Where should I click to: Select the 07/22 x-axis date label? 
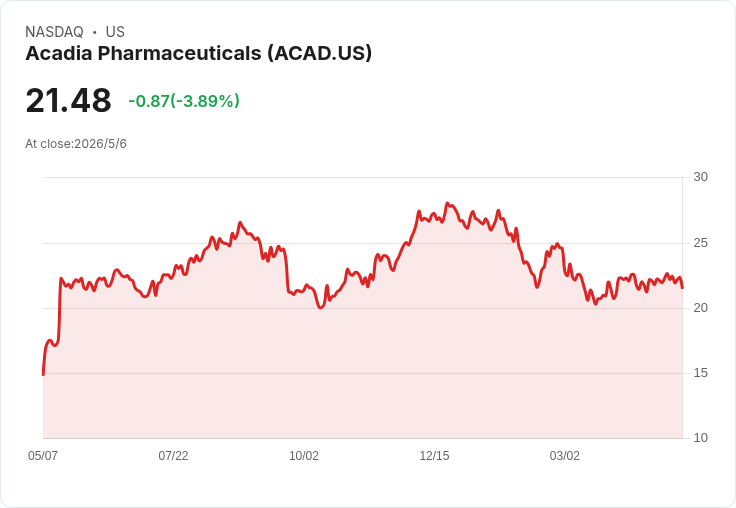pos(173,455)
